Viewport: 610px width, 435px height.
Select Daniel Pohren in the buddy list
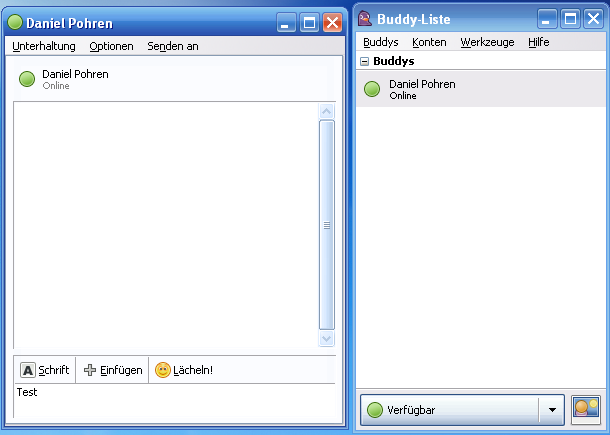pos(481,89)
